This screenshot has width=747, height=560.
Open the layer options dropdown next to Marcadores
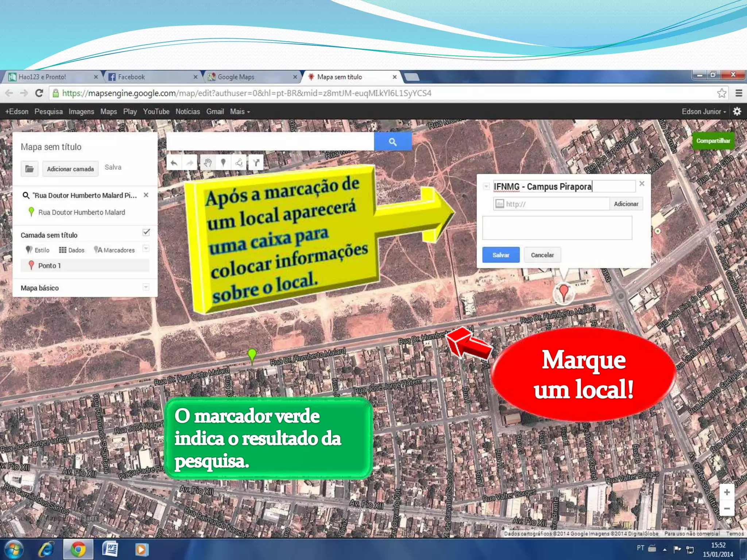click(x=146, y=249)
